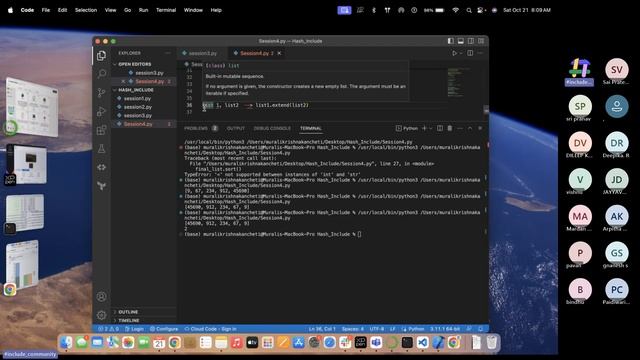Screen dimensions: 640x360
Task: Open the Search view in activity bar
Action: point(102,74)
